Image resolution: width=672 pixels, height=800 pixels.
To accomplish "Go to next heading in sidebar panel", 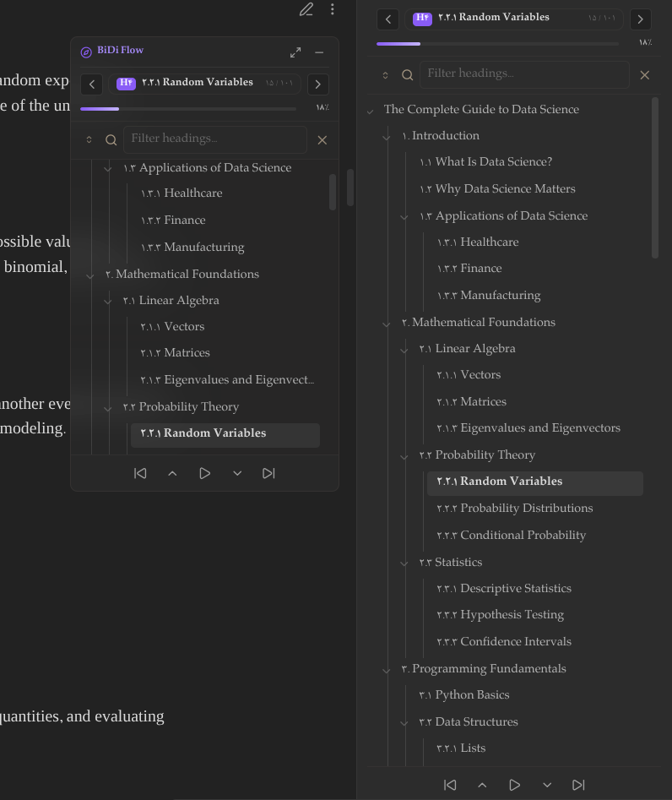I will point(641,19).
